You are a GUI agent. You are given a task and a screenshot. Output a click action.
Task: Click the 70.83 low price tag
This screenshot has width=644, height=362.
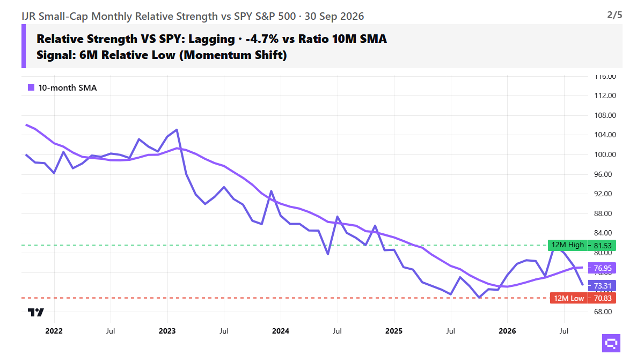point(603,298)
